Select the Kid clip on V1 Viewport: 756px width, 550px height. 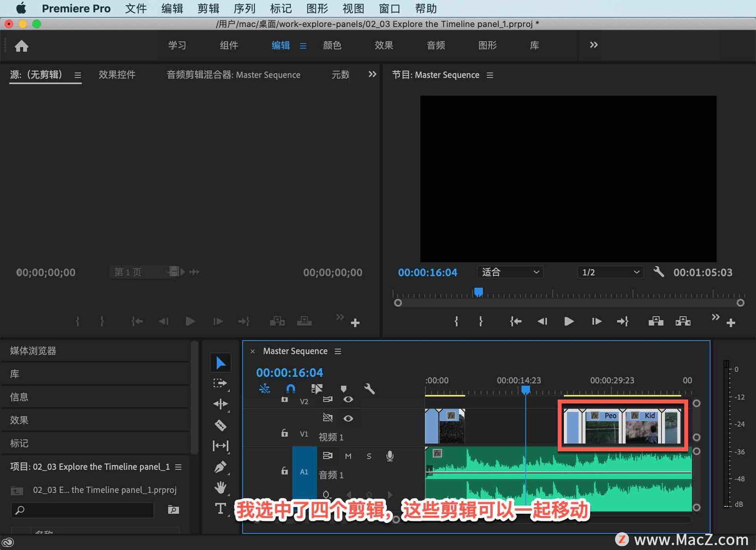pyautogui.click(x=641, y=426)
